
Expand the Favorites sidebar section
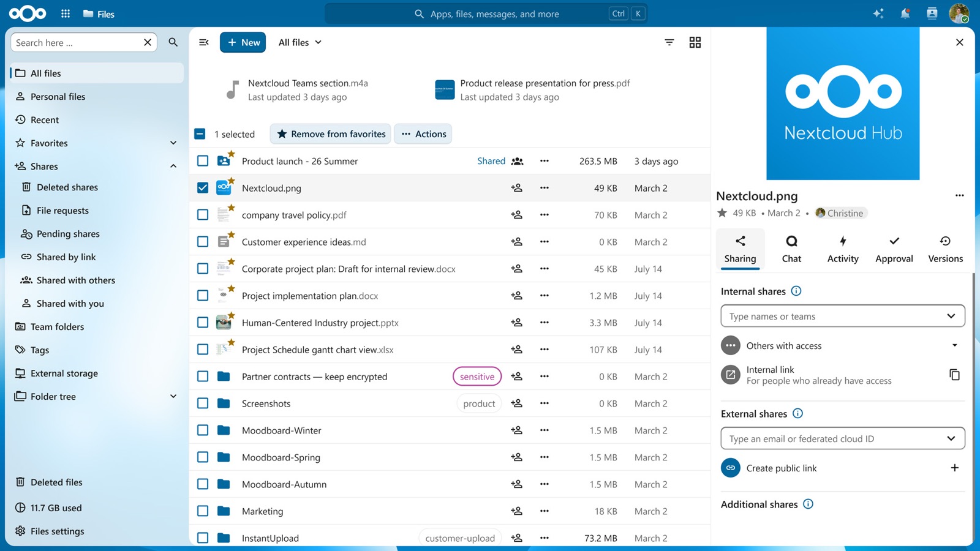click(173, 143)
